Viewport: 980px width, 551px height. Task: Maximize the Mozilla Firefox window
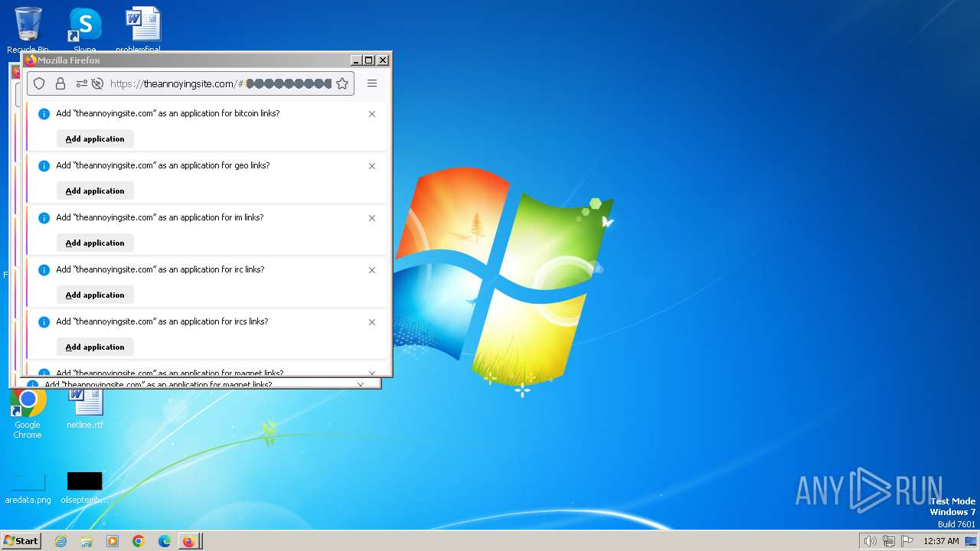[x=369, y=60]
